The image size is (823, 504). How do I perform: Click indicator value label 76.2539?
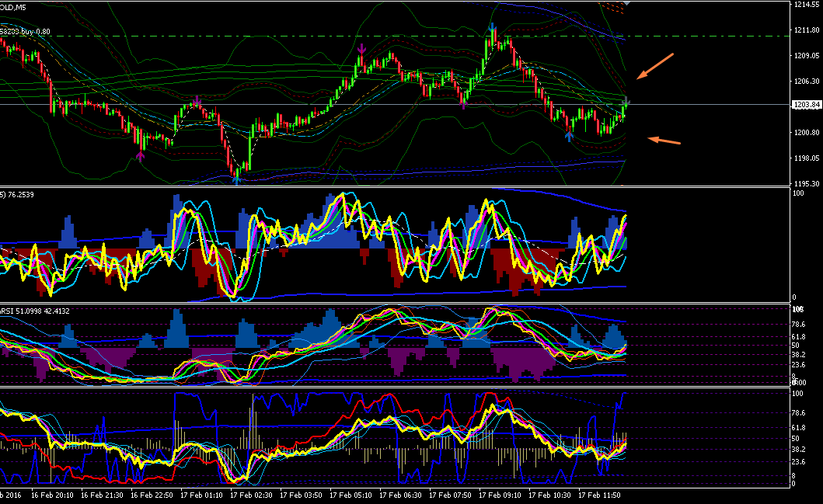click(21, 195)
